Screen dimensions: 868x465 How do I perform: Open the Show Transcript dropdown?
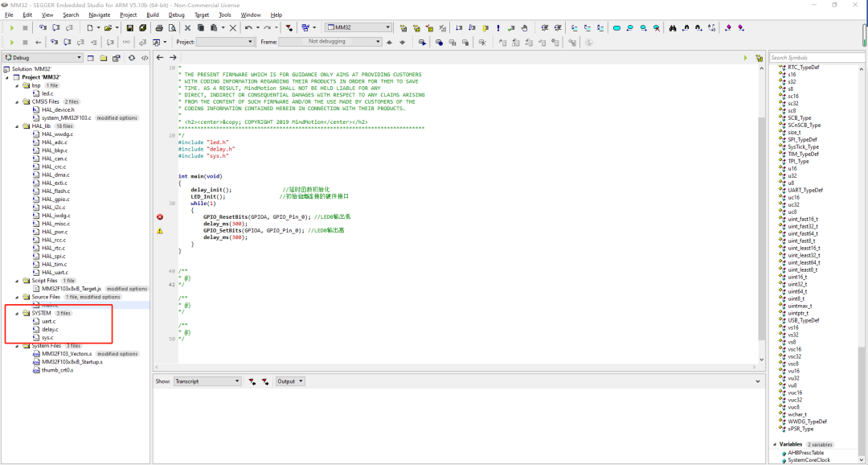click(207, 381)
